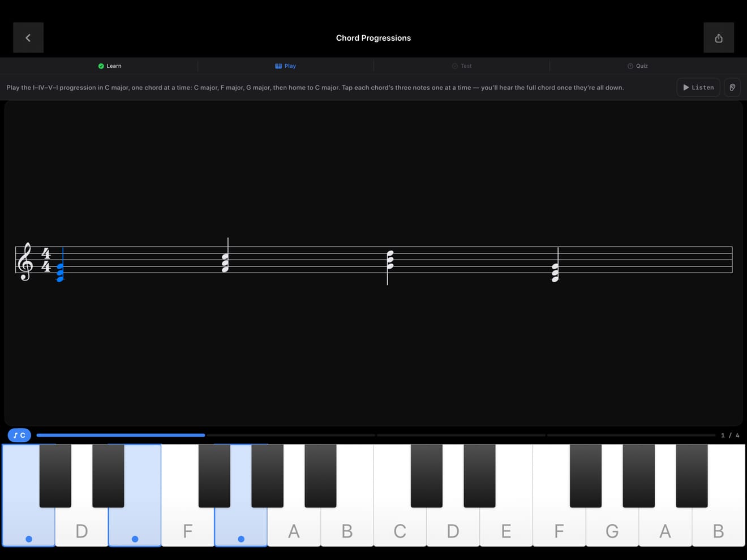Image resolution: width=747 pixels, height=560 pixels.
Task: Tap the lower-octave D white key
Action: coord(81,526)
